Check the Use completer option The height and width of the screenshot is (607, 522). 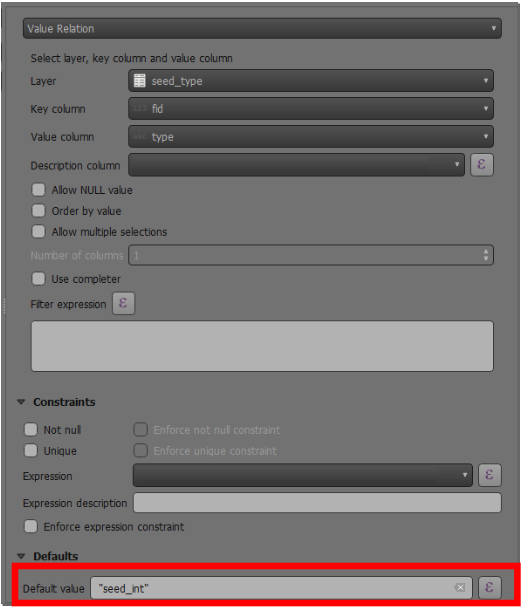(38, 279)
